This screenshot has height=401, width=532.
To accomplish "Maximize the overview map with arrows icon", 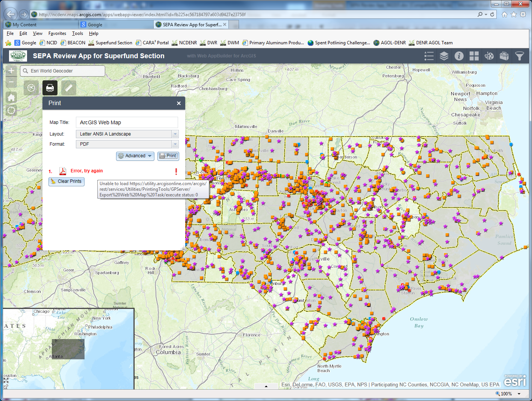I will pyautogui.click(x=6, y=380).
